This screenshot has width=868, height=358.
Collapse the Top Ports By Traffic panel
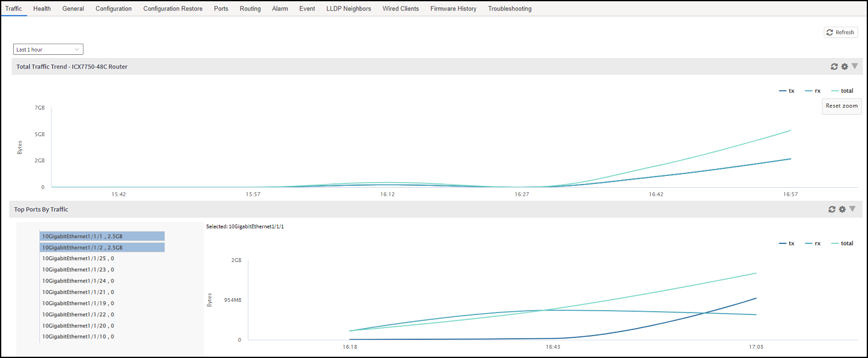click(852, 209)
